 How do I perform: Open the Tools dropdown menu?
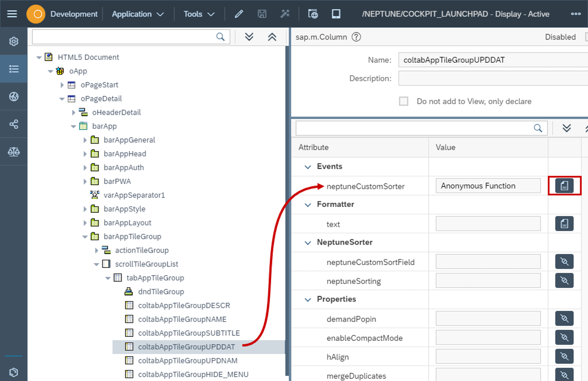pos(199,14)
